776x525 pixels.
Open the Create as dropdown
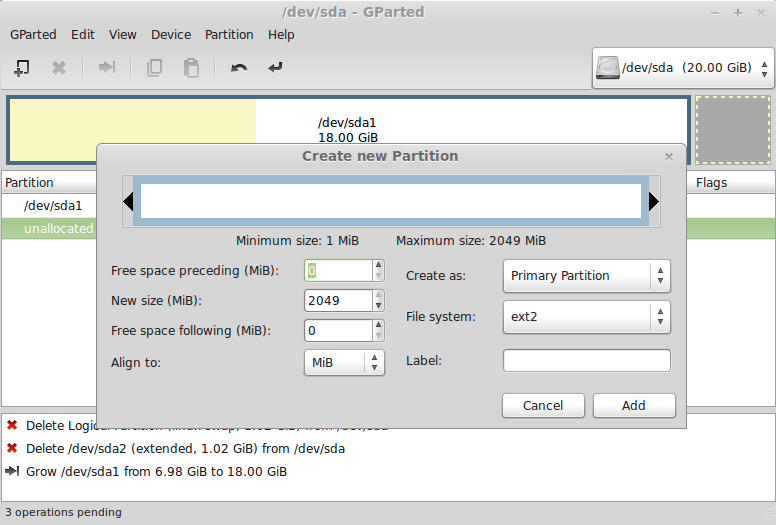(586, 276)
